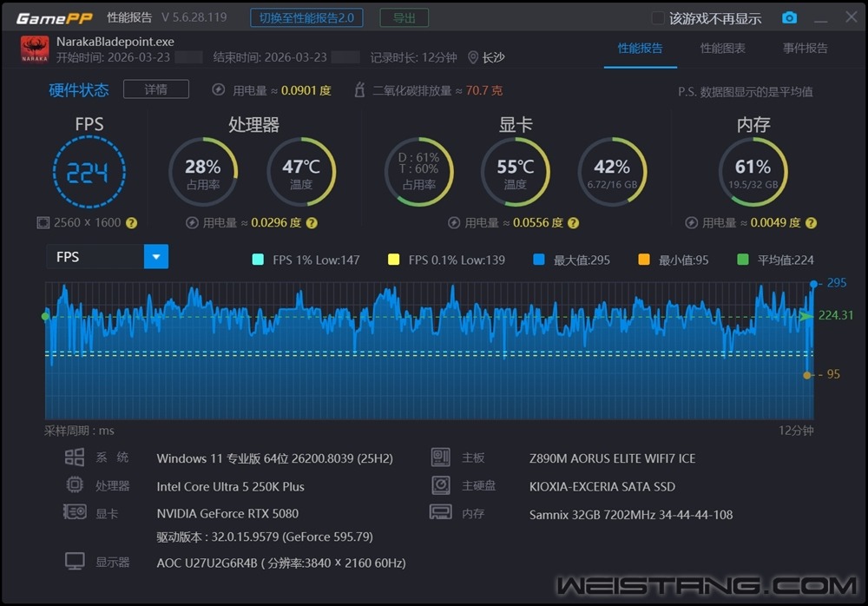This screenshot has height=606, width=868.
Task: Click the CO2 emission bottle icon
Action: point(358,90)
